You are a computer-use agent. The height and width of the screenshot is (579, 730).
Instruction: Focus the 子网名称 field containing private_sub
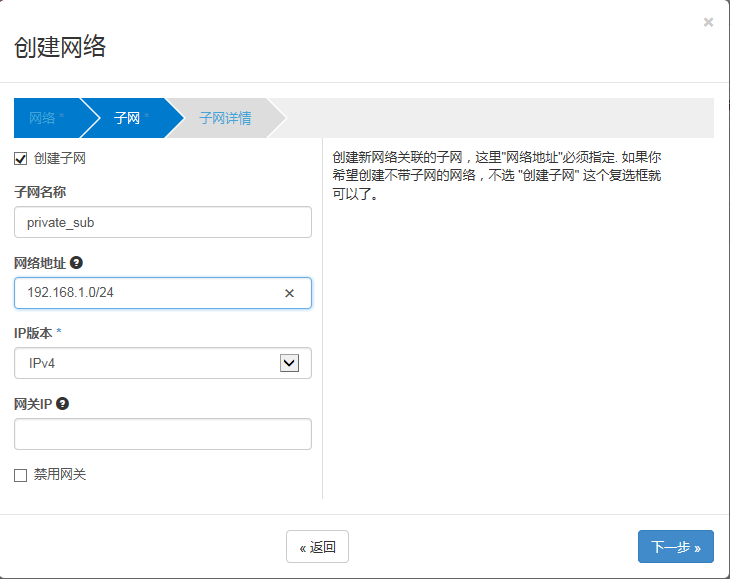pos(163,223)
